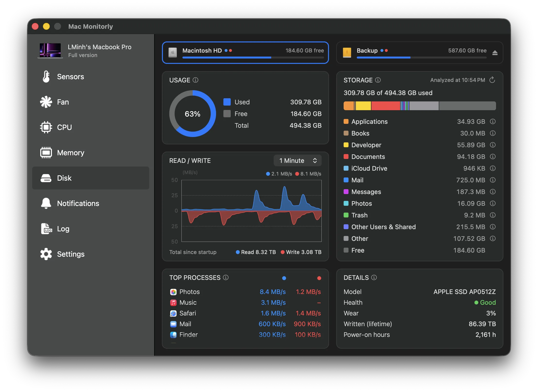Select the Backup disk card
The image size is (538, 392).
(x=419, y=53)
